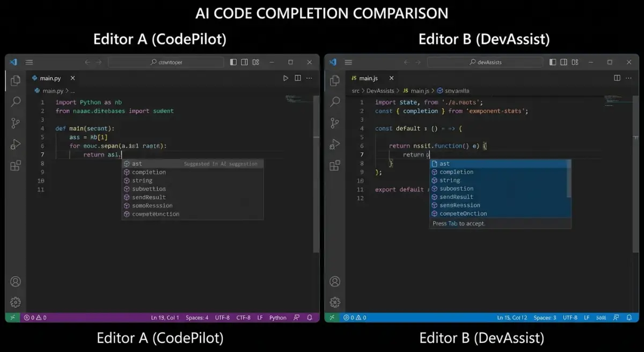Toggle the panel visibility control in Editor B titlebar
This screenshot has width=644, height=352.
[x=564, y=62]
